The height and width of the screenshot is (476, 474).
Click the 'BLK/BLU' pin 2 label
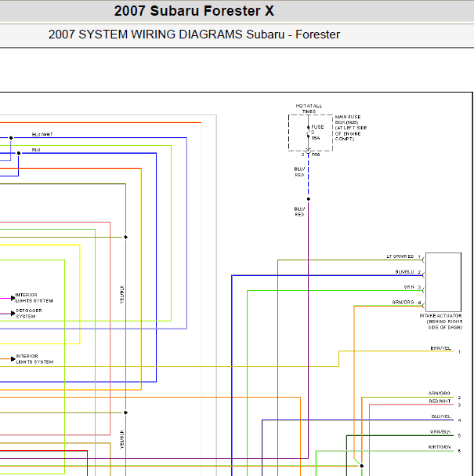[404, 271]
